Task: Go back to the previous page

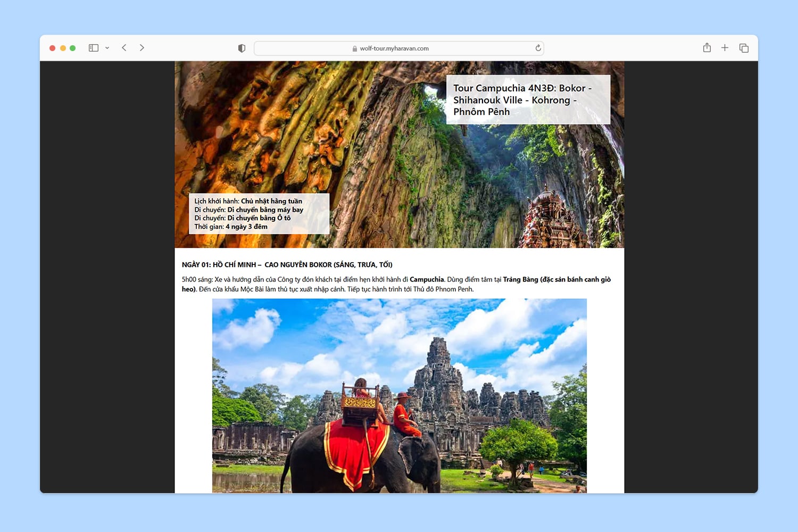Action: coord(124,48)
